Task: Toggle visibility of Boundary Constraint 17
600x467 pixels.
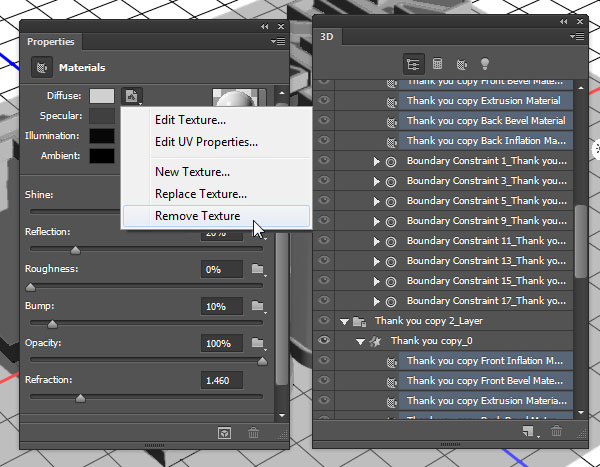Action: point(324,300)
